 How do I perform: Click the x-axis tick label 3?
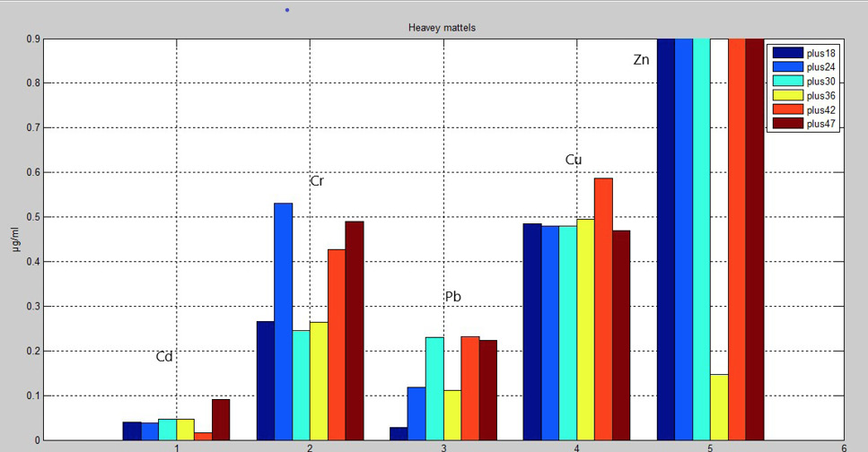443,448
